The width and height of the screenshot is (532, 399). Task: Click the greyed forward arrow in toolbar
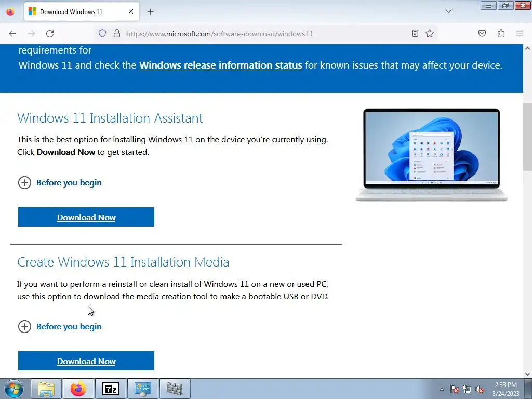pyautogui.click(x=31, y=34)
